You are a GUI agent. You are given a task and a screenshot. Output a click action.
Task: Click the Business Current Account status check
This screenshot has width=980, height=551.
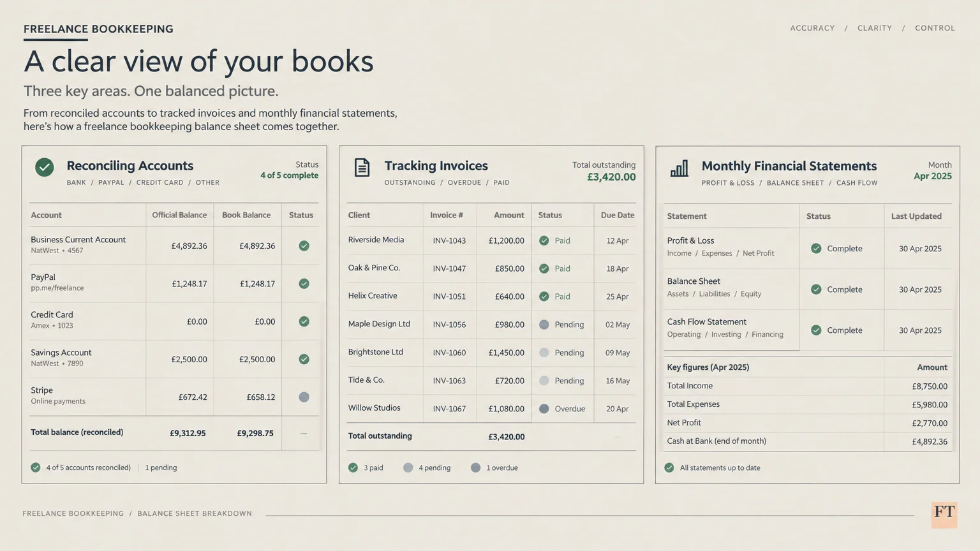[304, 246]
